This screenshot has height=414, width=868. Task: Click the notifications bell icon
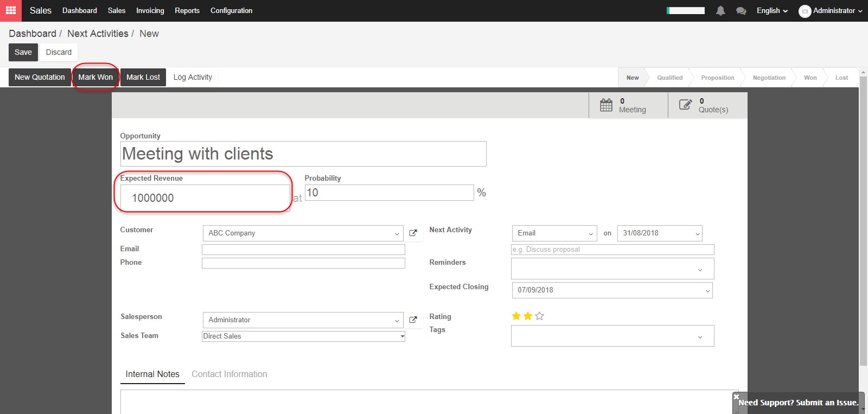click(x=720, y=11)
